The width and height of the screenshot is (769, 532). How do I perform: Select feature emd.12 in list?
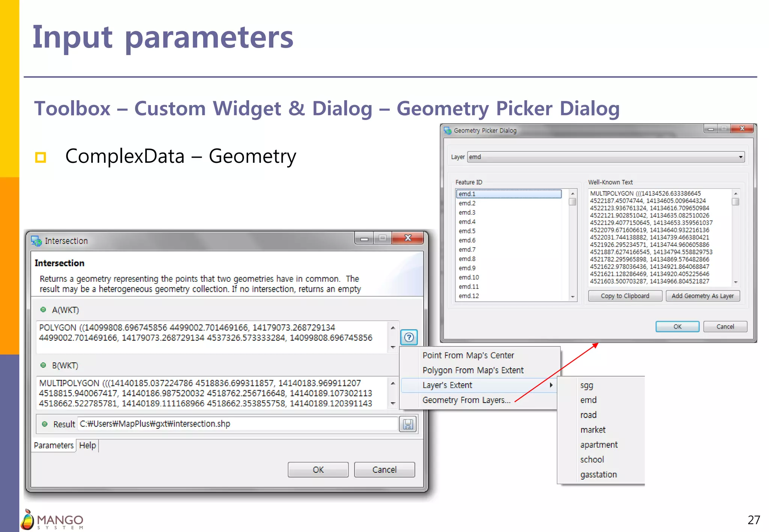[x=509, y=296]
